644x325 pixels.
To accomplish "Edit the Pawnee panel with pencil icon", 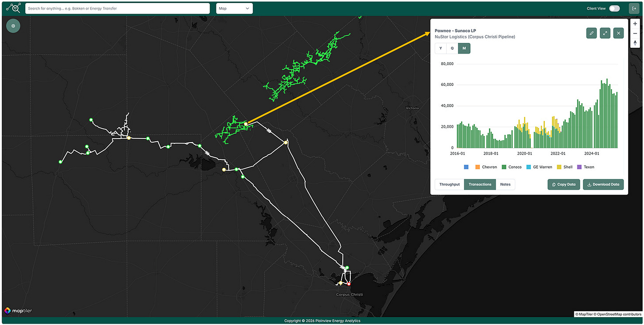I will (x=591, y=33).
